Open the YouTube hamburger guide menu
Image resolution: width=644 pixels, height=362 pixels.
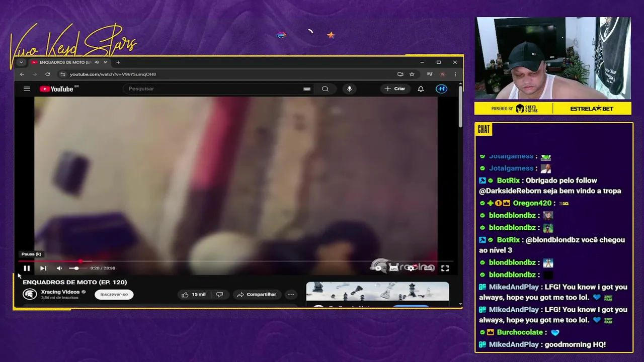(27, 88)
